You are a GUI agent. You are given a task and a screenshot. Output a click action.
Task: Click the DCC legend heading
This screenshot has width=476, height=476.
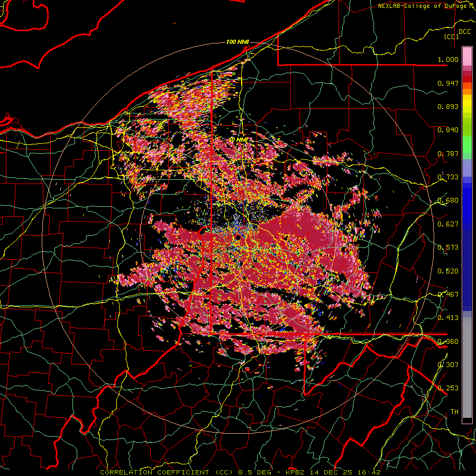click(464, 32)
